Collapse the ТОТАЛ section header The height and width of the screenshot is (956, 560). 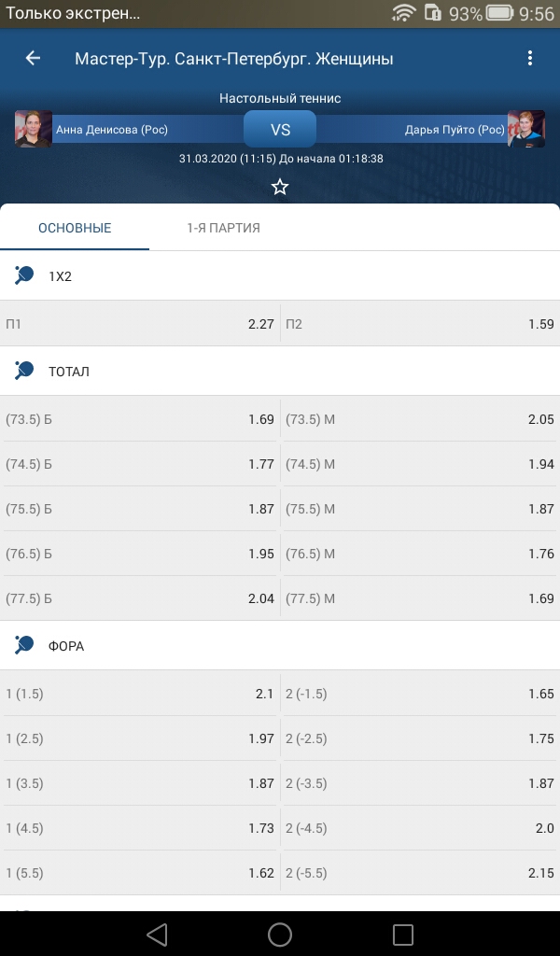(280, 371)
